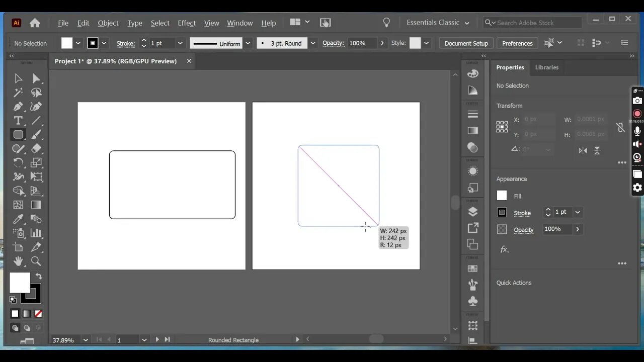Viewport: 644px width, 362px height.
Task: Open the Window menu
Action: [x=239, y=23]
